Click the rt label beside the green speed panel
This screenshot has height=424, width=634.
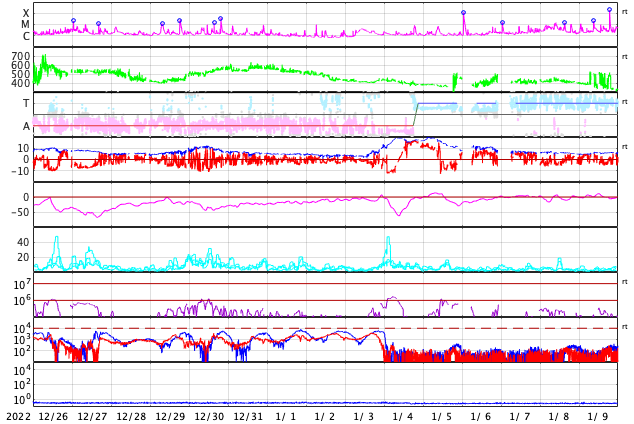[x=625, y=57]
